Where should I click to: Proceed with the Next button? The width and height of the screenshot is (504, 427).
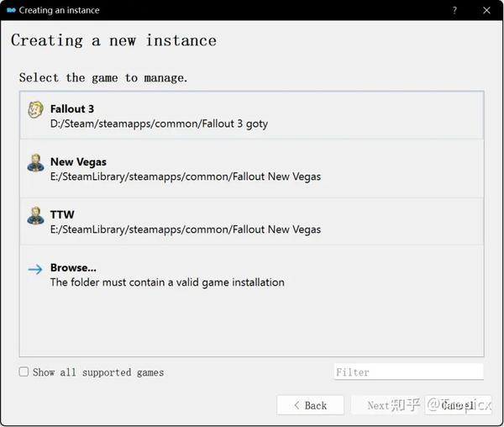coord(385,405)
